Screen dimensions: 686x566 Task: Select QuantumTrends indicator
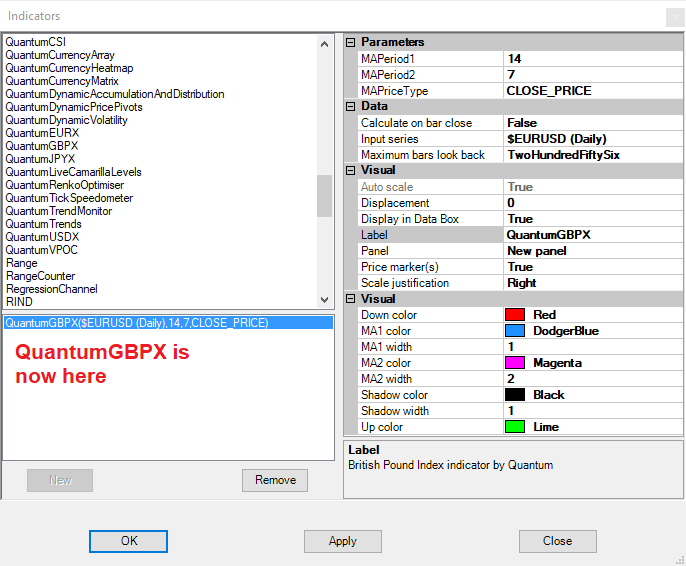point(43,224)
